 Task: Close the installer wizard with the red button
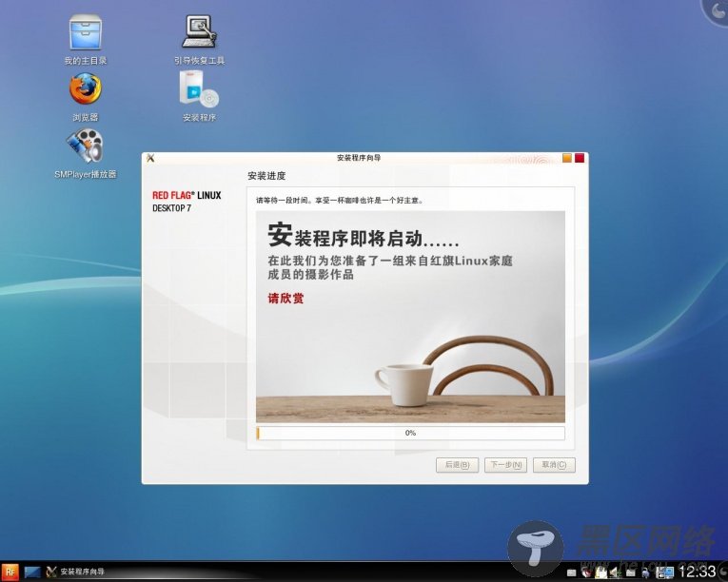point(580,158)
